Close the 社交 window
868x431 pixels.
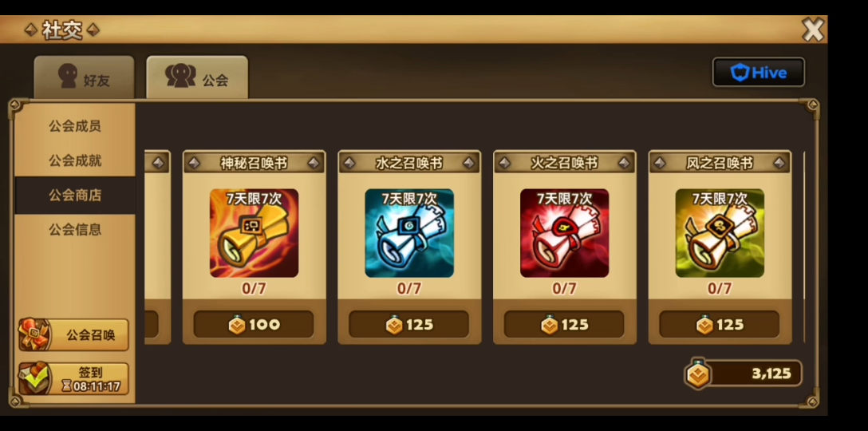pyautogui.click(x=813, y=30)
